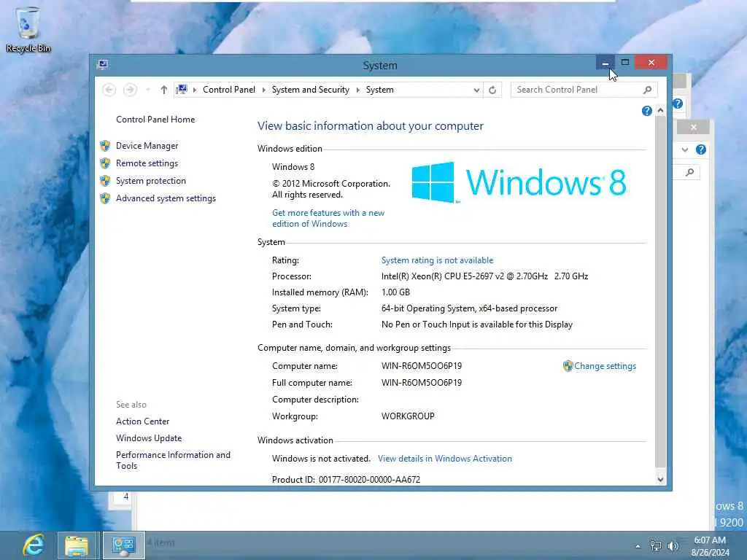
Task: Open Device Manager from the sidebar
Action: click(x=147, y=146)
